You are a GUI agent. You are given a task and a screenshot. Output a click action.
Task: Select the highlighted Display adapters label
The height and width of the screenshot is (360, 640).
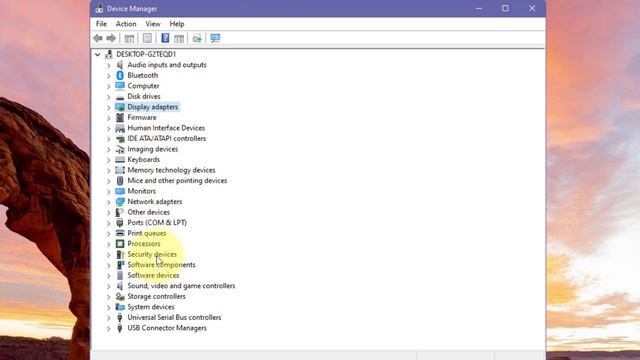pos(153,107)
